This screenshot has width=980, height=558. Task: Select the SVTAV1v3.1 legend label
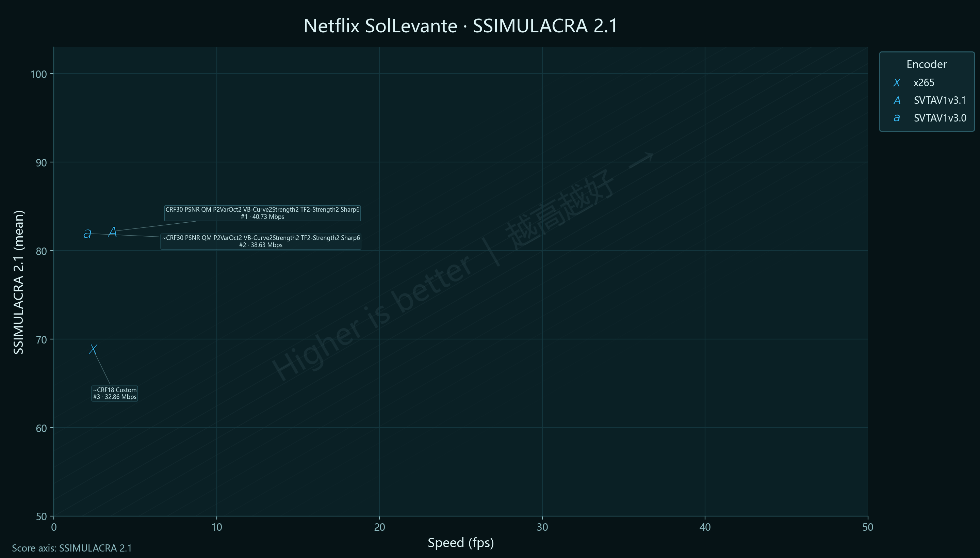pyautogui.click(x=940, y=100)
